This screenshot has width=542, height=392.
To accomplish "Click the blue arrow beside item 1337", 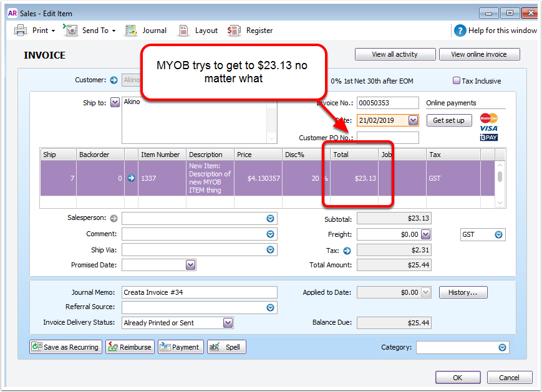I will [x=132, y=178].
